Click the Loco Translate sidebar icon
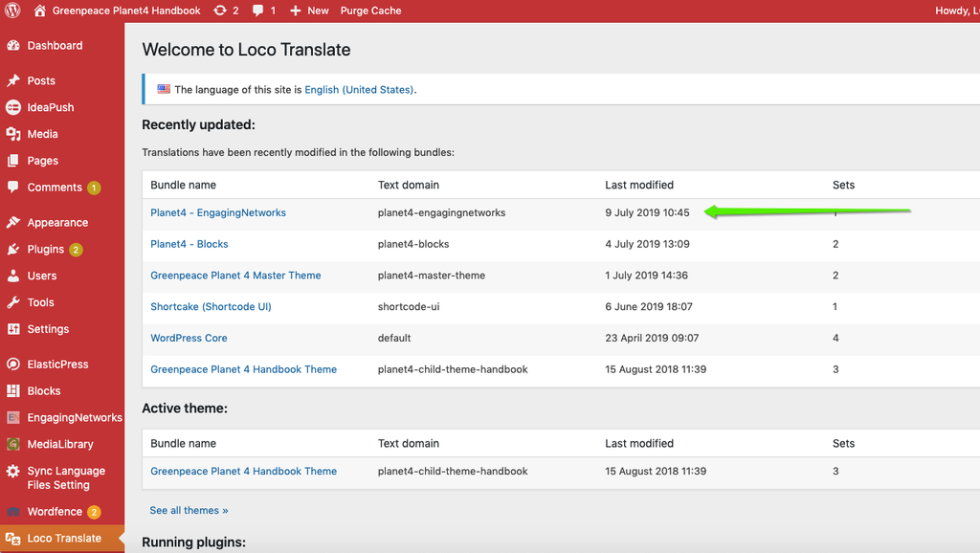Viewport: 980px width, 553px height. (13, 539)
